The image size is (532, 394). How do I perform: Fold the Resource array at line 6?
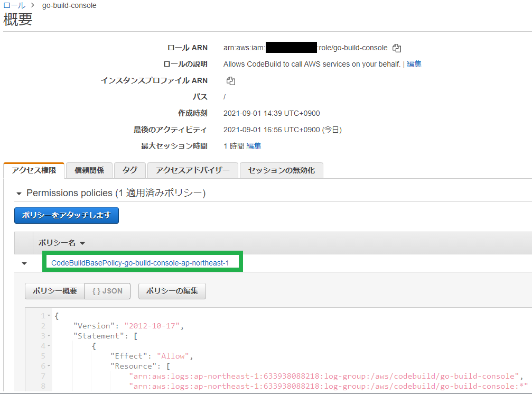49,366
